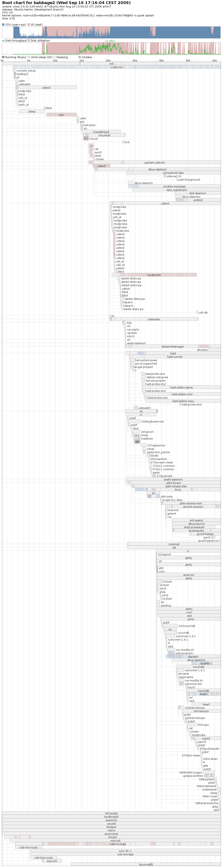Screen dimensions: 223x868
Task: Click the Running (%cpu) legend swatch
Action: pos(3,57)
